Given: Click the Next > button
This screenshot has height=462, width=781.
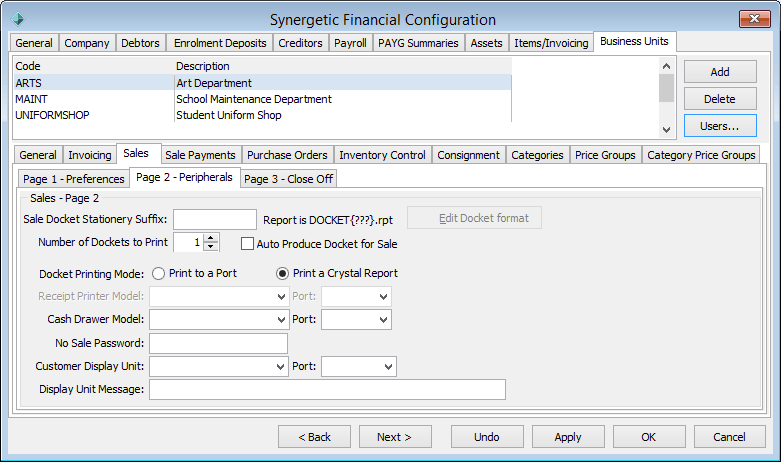Looking at the screenshot, I should point(394,437).
